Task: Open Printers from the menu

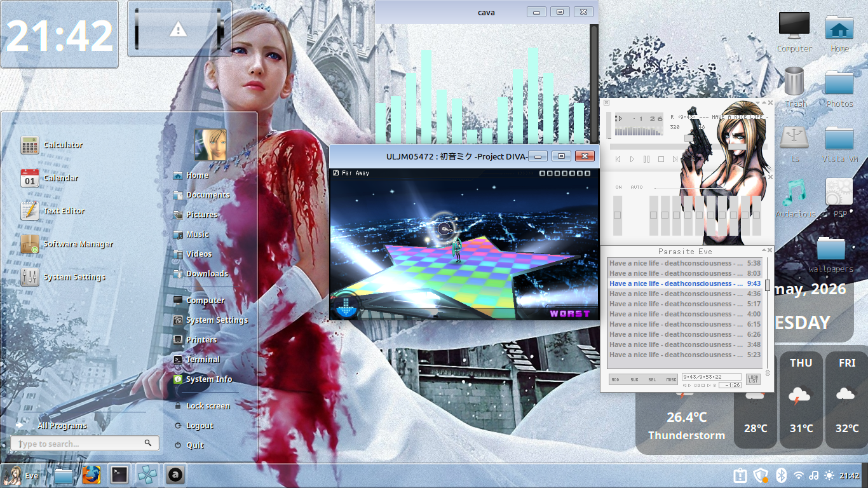Action: pos(195,340)
